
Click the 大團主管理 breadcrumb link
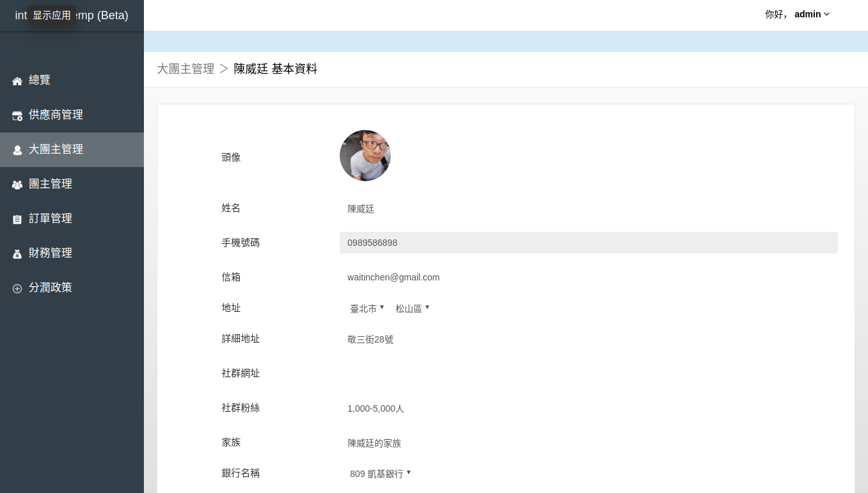pos(185,69)
